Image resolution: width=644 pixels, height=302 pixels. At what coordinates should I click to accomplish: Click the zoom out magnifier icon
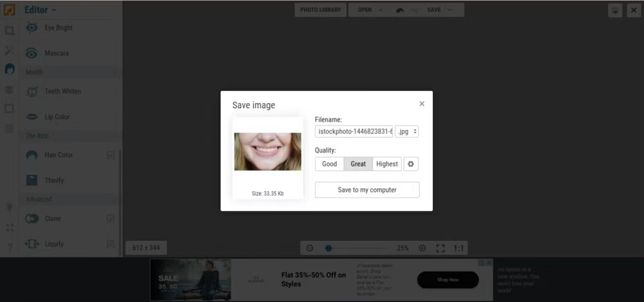(310, 248)
